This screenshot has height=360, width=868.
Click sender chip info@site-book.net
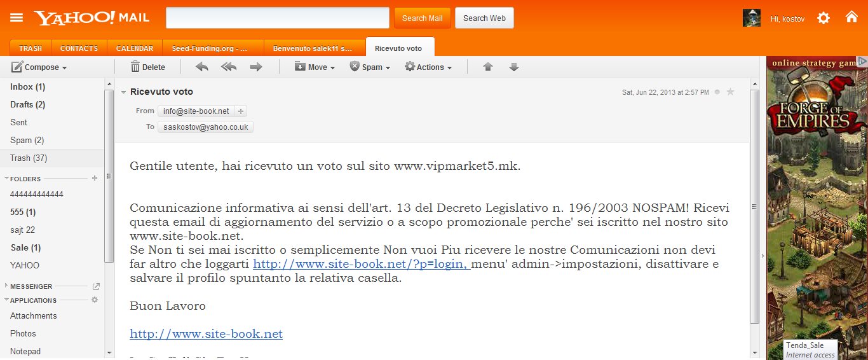pyautogui.click(x=196, y=111)
